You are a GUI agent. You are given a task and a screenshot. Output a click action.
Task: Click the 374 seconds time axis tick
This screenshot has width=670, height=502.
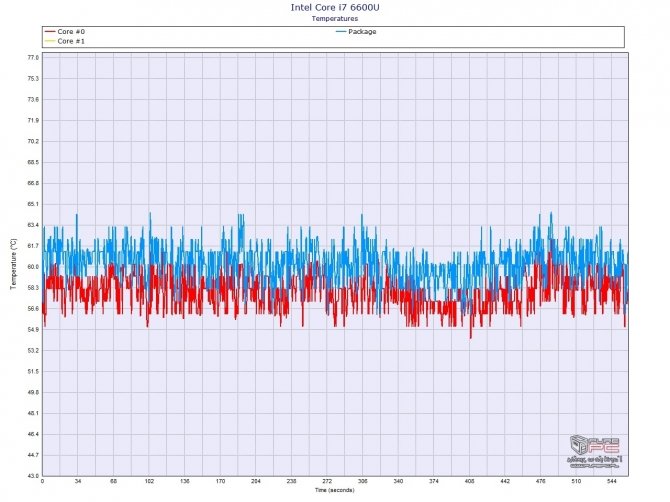[434, 481]
